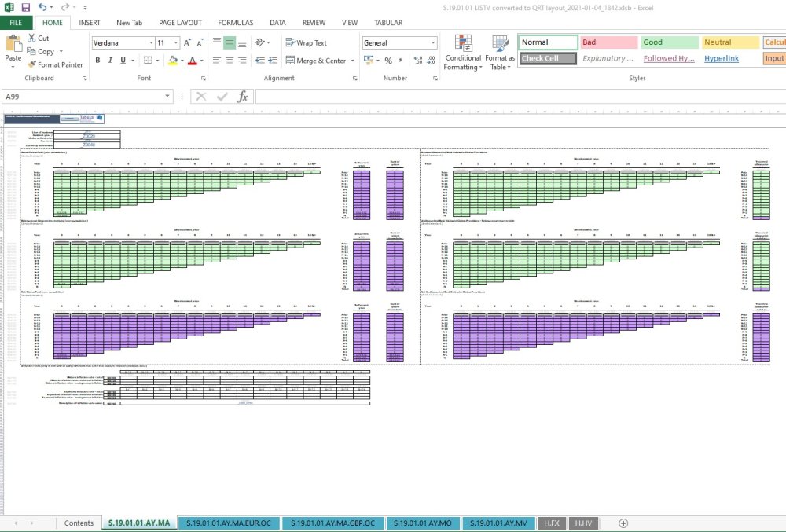Screen dimensions: 786x532
Task: Apply the Good cell style
Action: click(669, 42)
